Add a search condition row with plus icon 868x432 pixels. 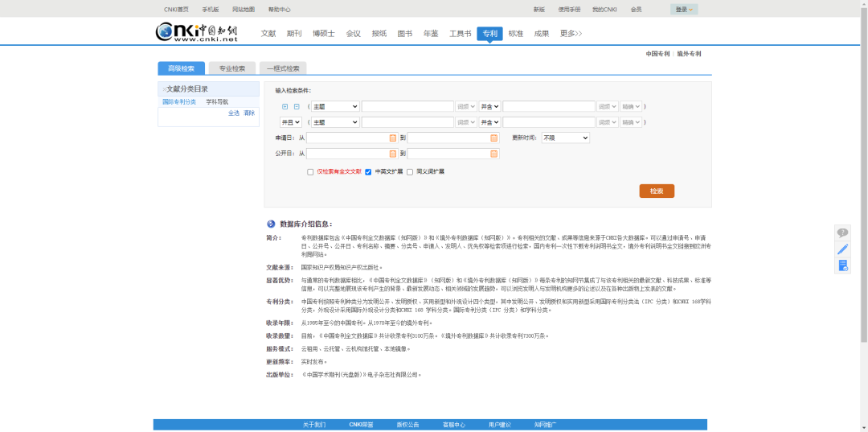(x=285, y=106)
